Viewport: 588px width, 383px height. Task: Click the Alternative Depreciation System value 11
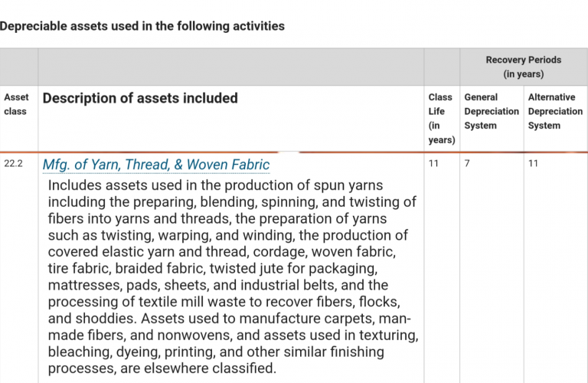534,164
